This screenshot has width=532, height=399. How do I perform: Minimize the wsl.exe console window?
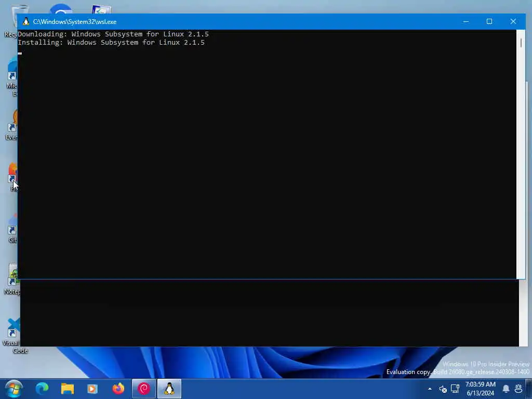coord(466,22)
